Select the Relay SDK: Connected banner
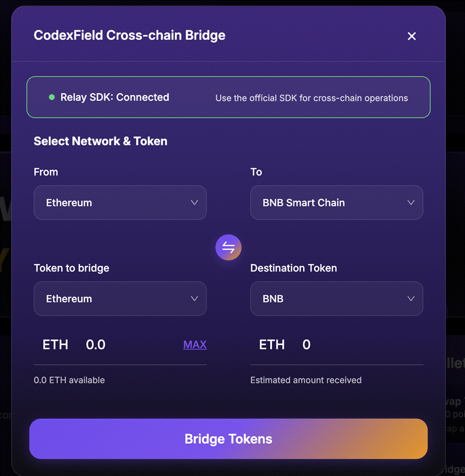Screen dimensions: 465x476 [228, 97]
